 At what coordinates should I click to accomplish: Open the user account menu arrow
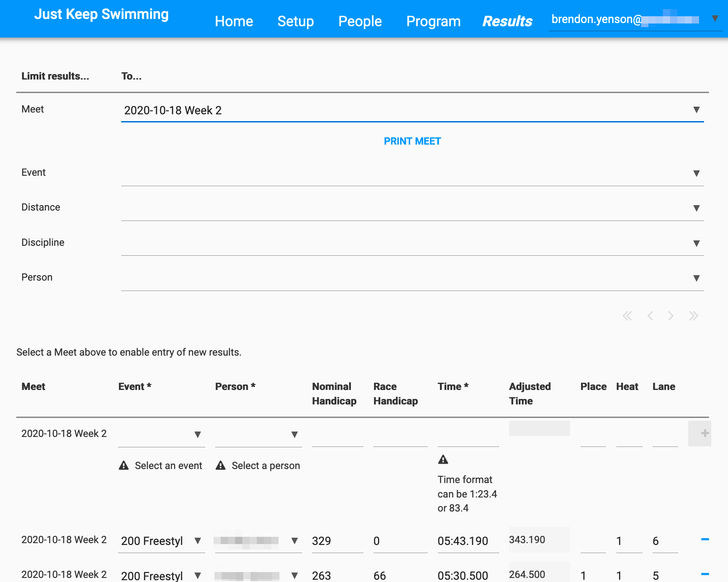pyautogui.click(x=715, y=19)
